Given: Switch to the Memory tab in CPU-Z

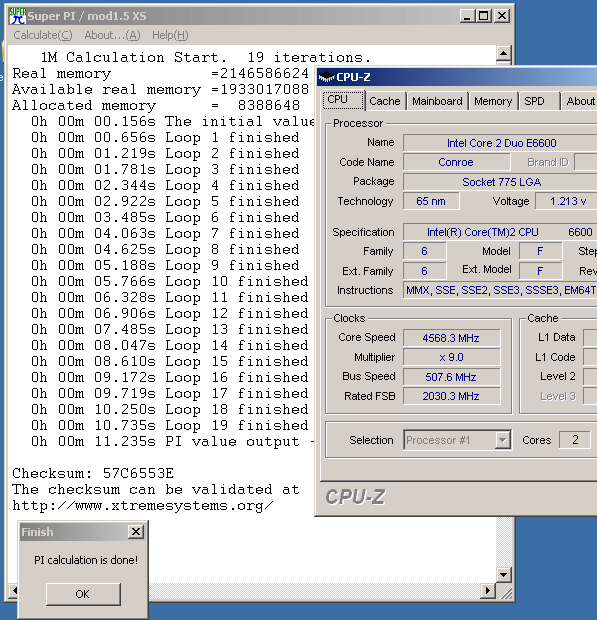Looking at the screenshot, I should coord(493,101).
